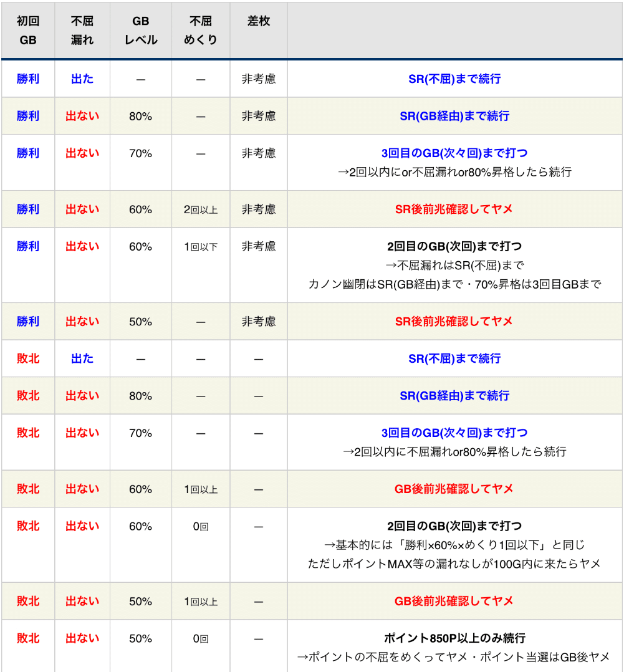Select 出た in the 勝利 row
Image resolution: width=624 pixels, height=672 pixels.
[82, 79]
